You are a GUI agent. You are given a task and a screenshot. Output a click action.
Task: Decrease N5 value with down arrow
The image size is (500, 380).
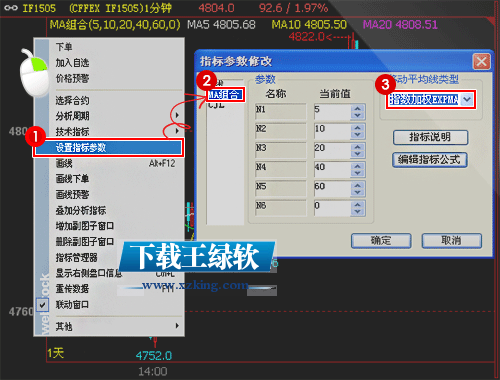tap(358, 192)
